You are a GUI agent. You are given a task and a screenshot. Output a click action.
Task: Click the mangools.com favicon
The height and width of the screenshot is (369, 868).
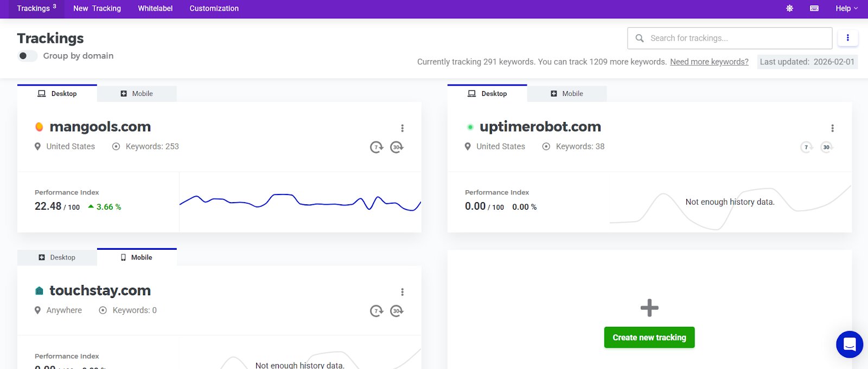click(39, 127)
